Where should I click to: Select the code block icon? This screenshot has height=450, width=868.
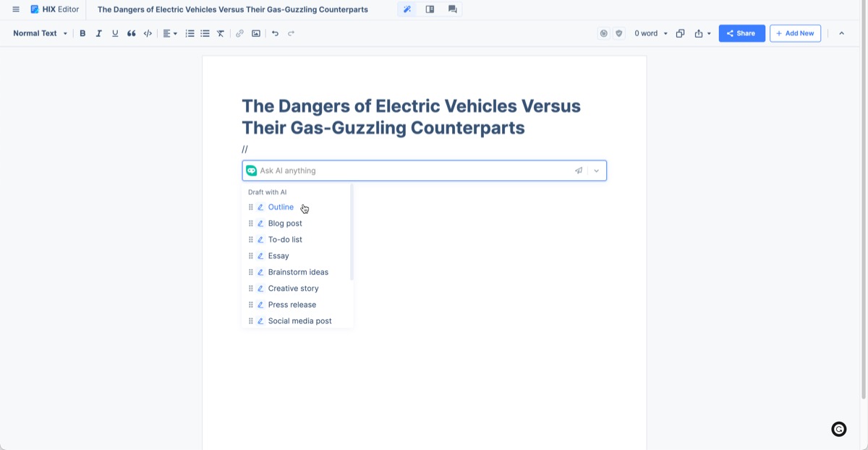[148, 33]
